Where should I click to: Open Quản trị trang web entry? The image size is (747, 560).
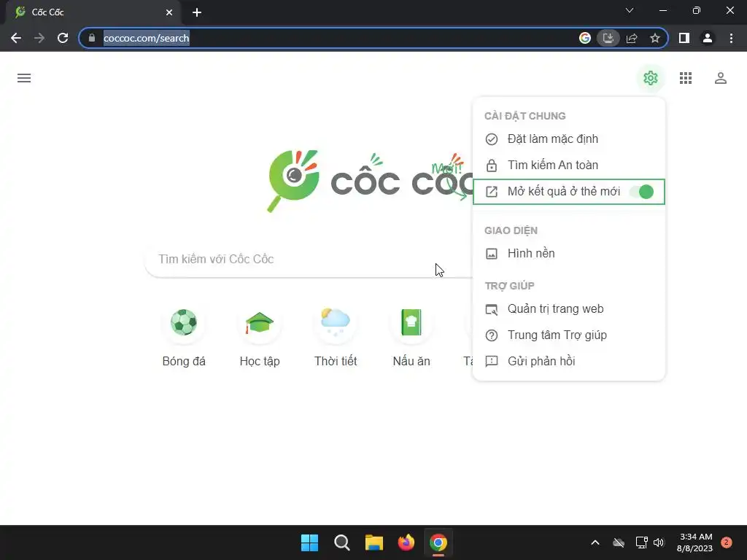pos(569,309)
